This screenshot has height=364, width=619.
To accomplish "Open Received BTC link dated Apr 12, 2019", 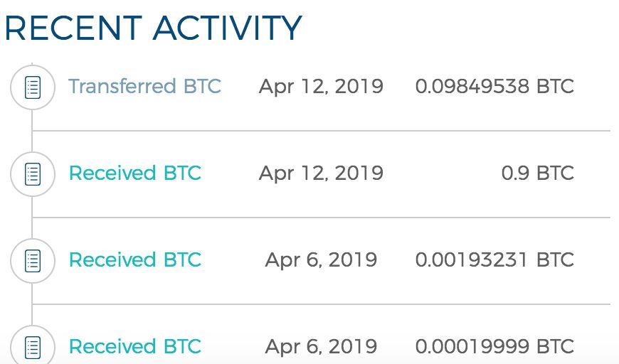I will click(x=134, y=173).
